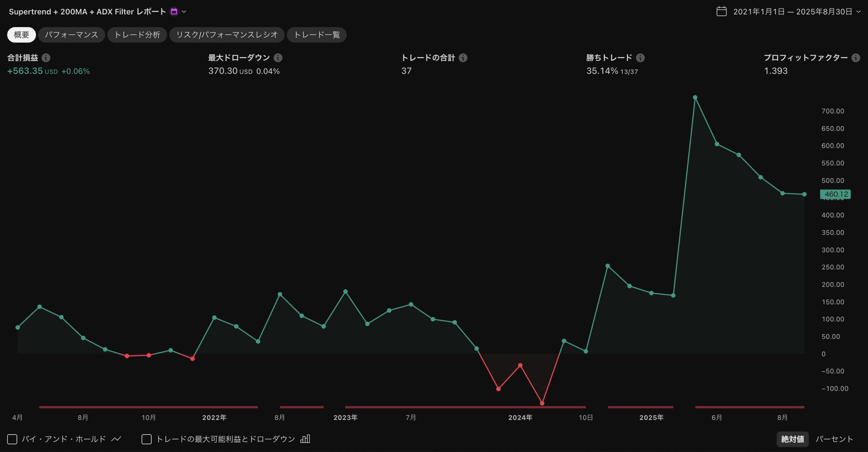
Task: Select 絶対値 display mode
Action: (x=792, y=439)
